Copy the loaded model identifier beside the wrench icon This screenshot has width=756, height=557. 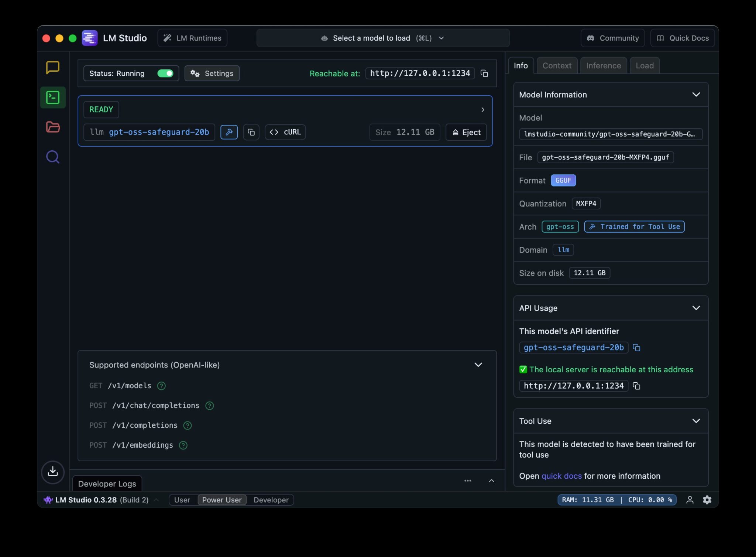pyautogui.click(x=251, y=132)
